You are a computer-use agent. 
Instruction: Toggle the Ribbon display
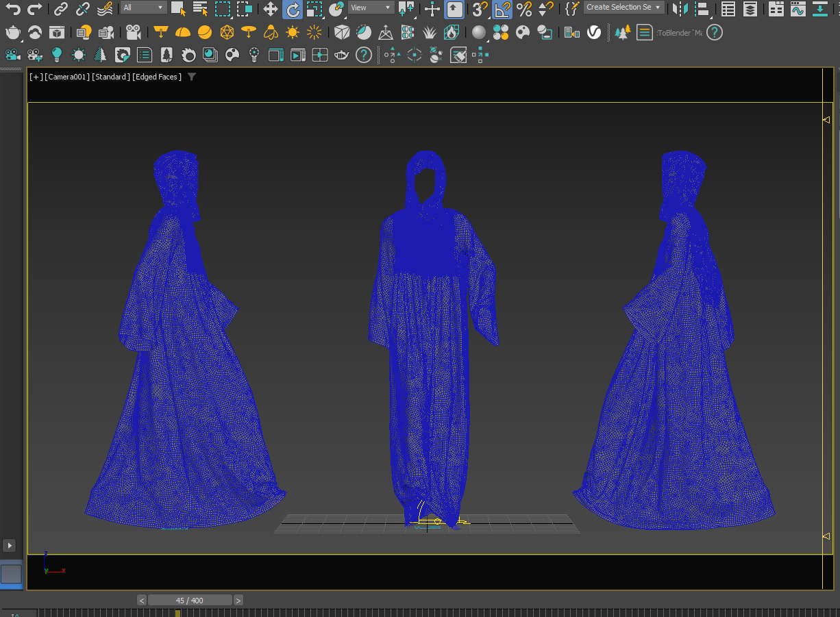pos(776,9)
